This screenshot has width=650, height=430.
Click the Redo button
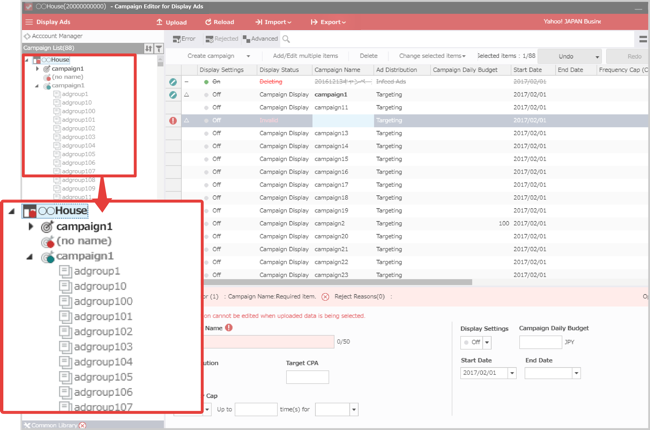[x=628, y=56]
